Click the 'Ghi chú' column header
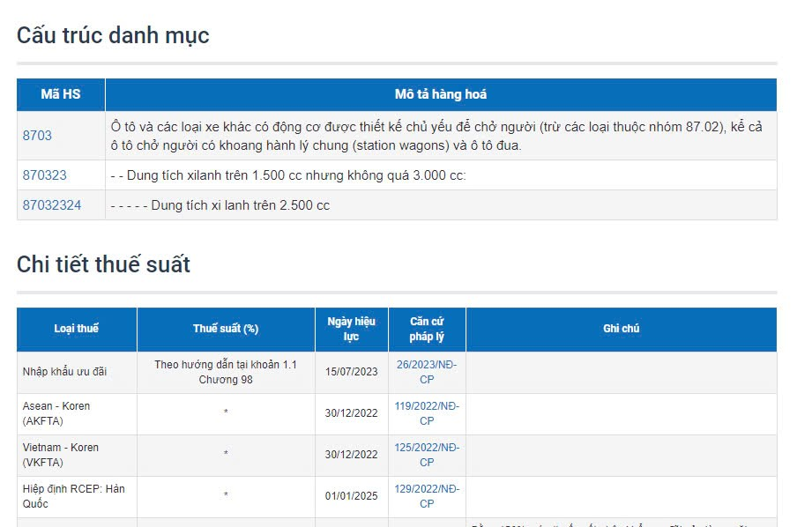812x527 pixels. (x=621, y=329)
